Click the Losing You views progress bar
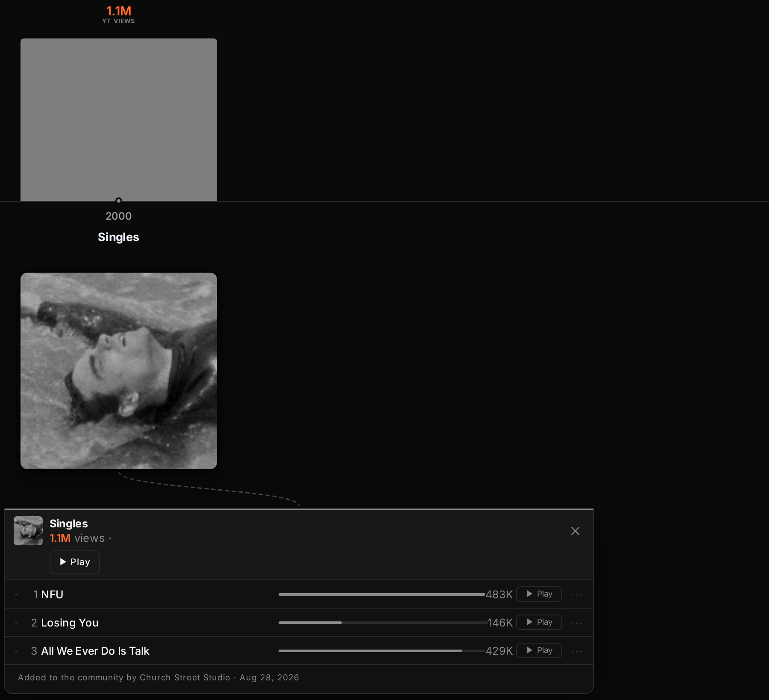Image resolution: width=769 pixels, height=700 pixels. (382, 622)
